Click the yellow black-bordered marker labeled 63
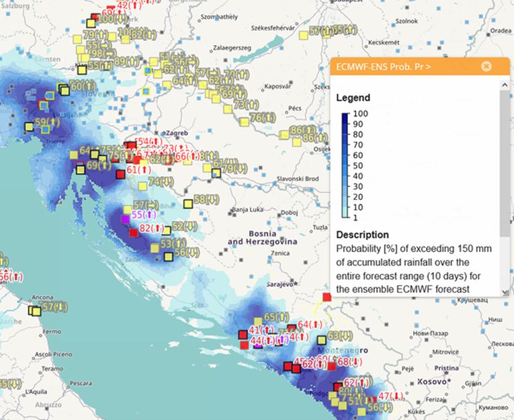The image size is (514, 420). (321, 339)
